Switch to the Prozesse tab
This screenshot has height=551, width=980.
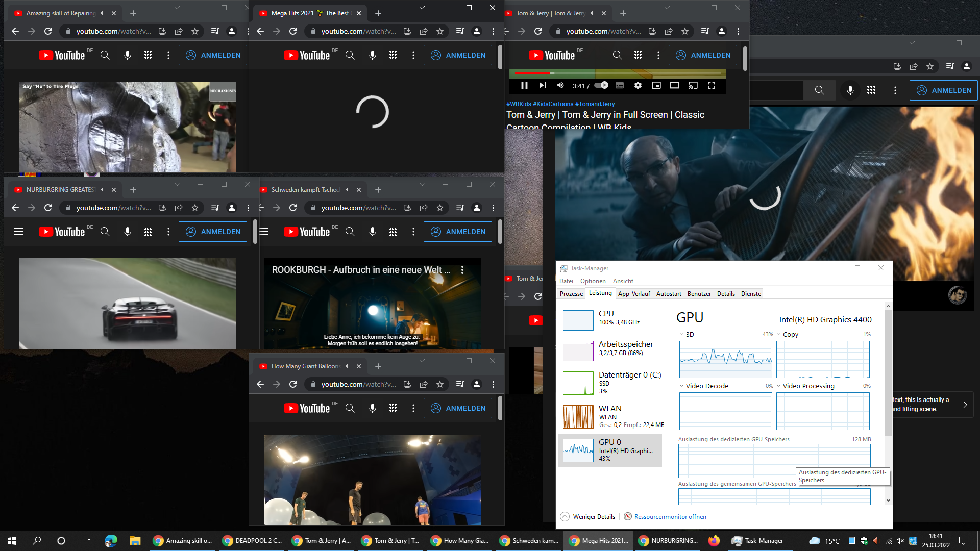click(x=571, y=293)
